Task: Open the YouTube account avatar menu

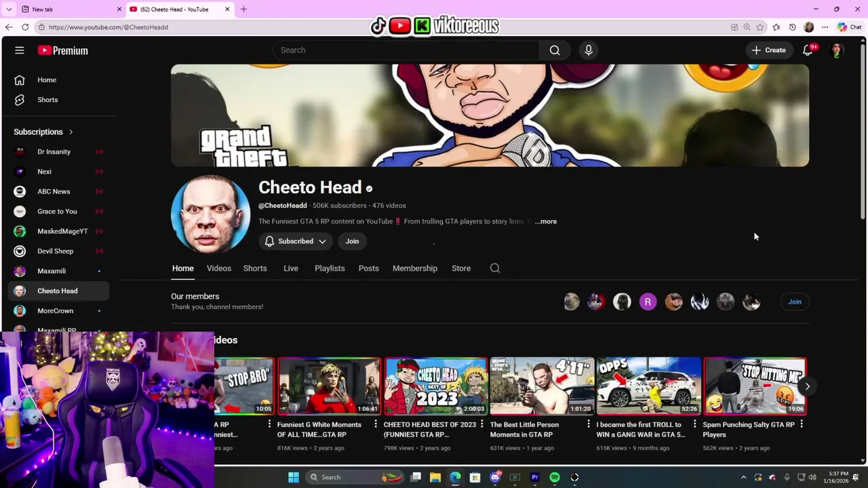Action: 837,50
